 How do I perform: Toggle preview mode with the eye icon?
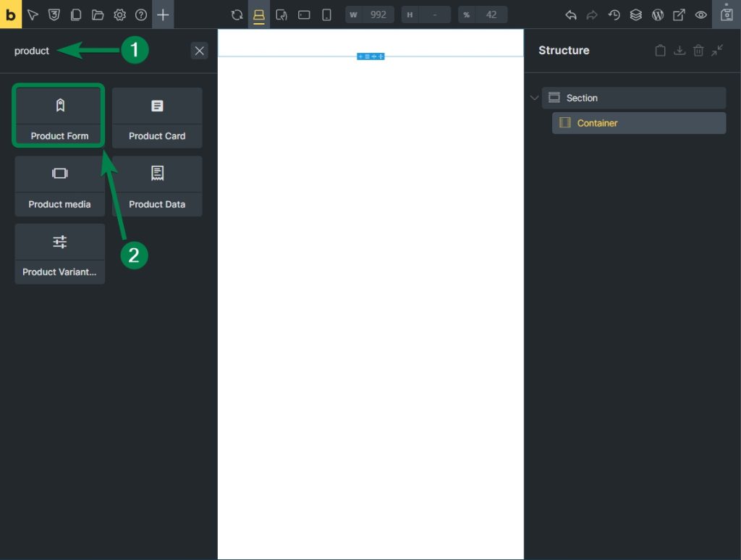point(700,14)
